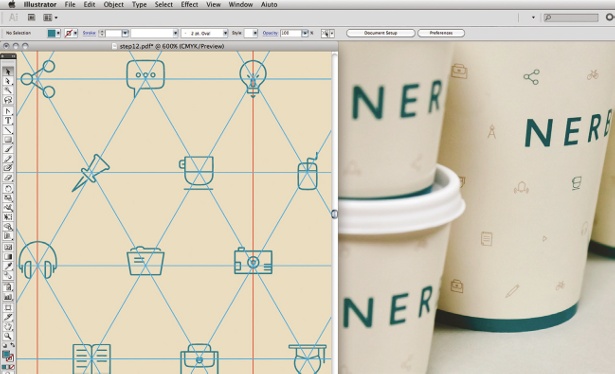Viewport: 615px width, 374px height.
Task: Select the Free Transform tool
Action: pos(8,217)
